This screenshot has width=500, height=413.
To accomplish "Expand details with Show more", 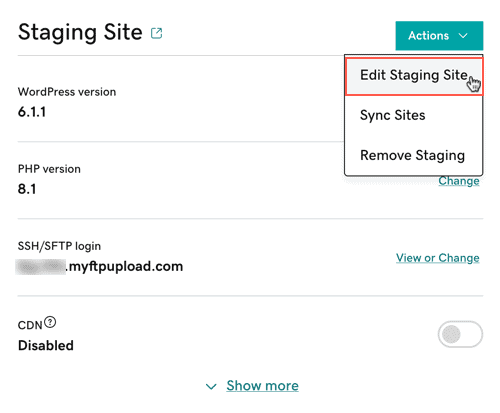I will [x=262, y=386].
